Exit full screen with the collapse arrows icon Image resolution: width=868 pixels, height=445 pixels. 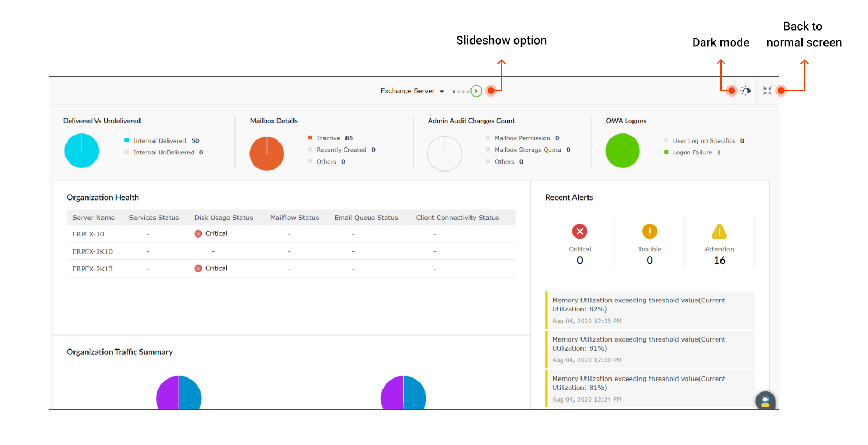(768, 91)
